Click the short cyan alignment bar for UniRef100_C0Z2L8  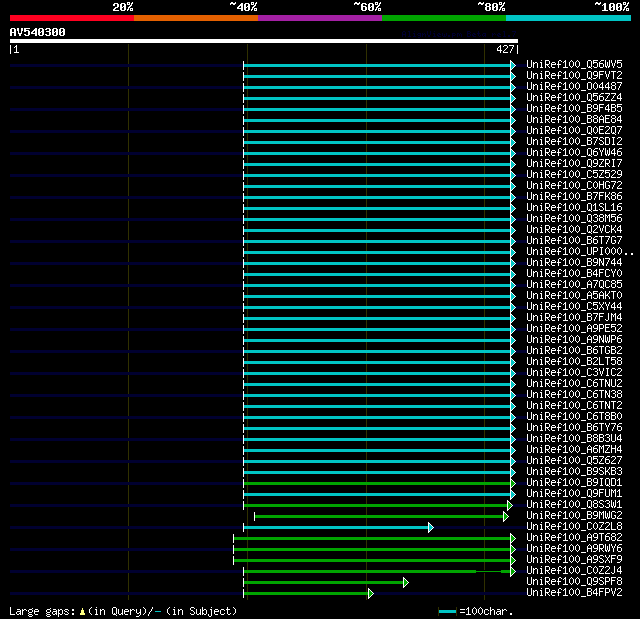336,528
